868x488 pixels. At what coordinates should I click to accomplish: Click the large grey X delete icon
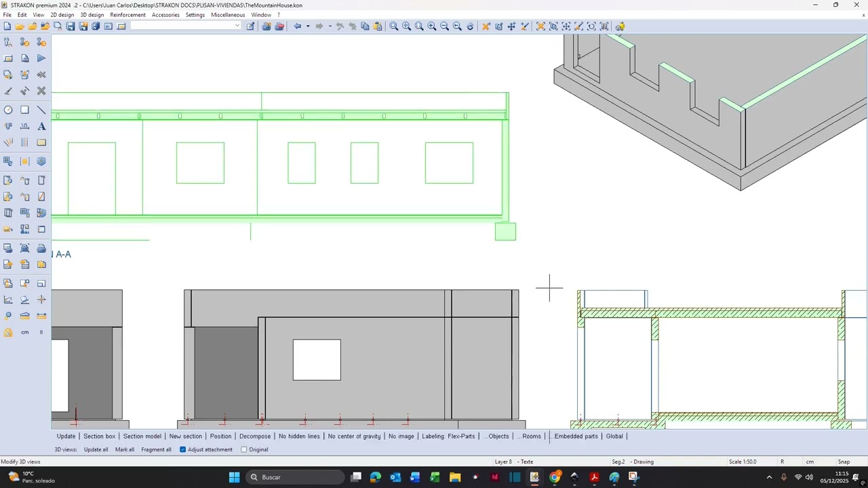(41, 91)
